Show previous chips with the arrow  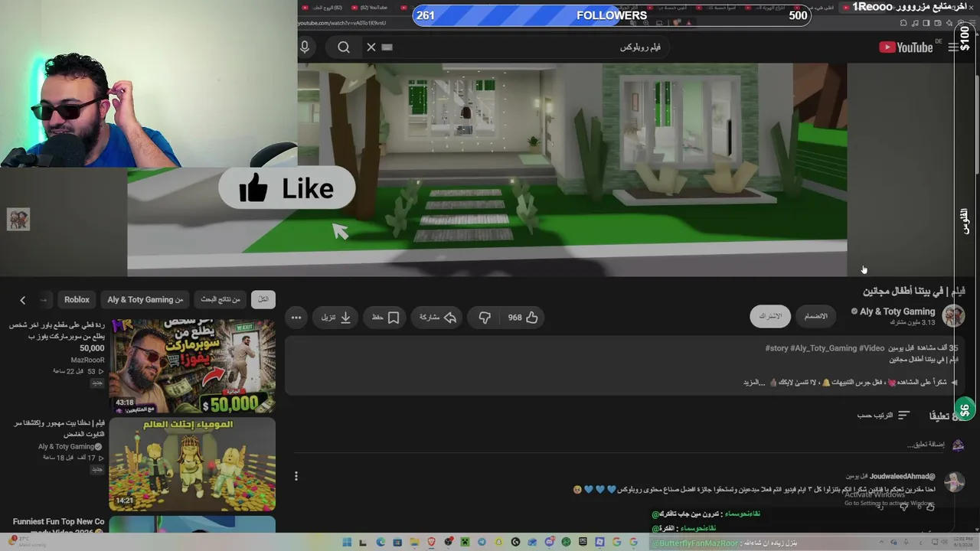tap(22, 300)
